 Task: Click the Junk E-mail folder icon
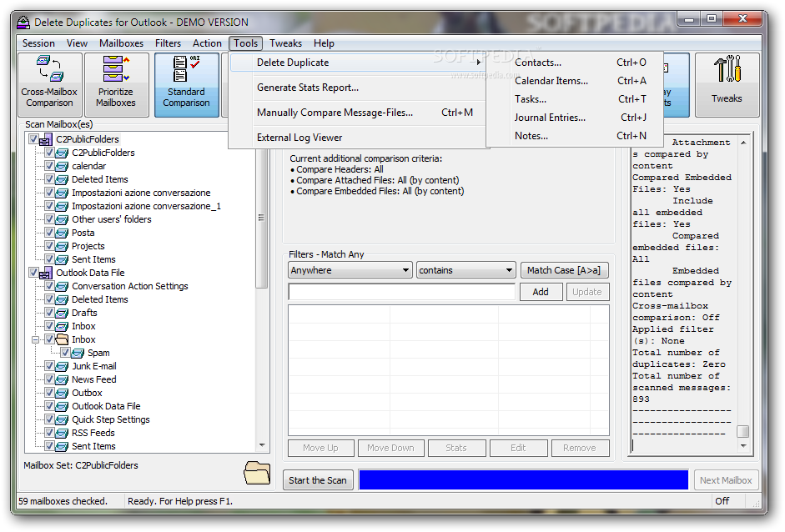click(62, 366)
